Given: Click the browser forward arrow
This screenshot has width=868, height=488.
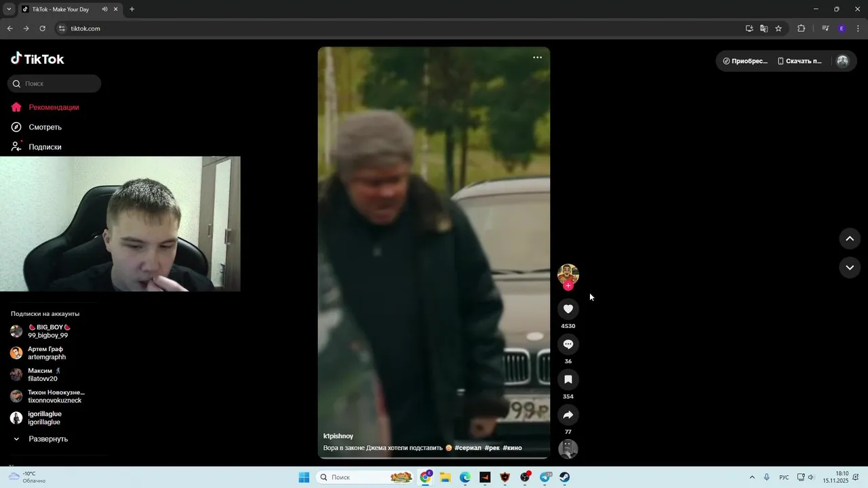Looking at the screenshot, I should tap(26, 28).
